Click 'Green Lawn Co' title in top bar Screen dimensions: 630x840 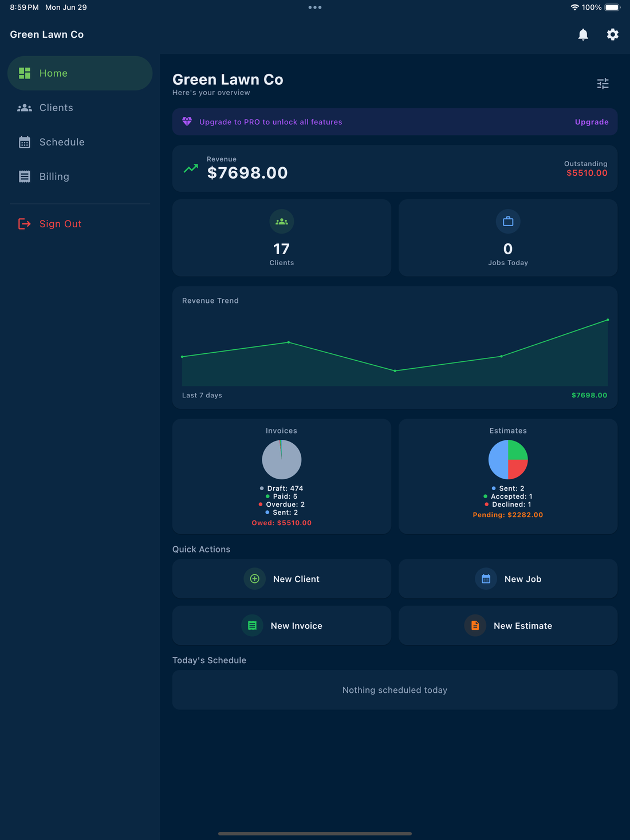tap(47, 34)
